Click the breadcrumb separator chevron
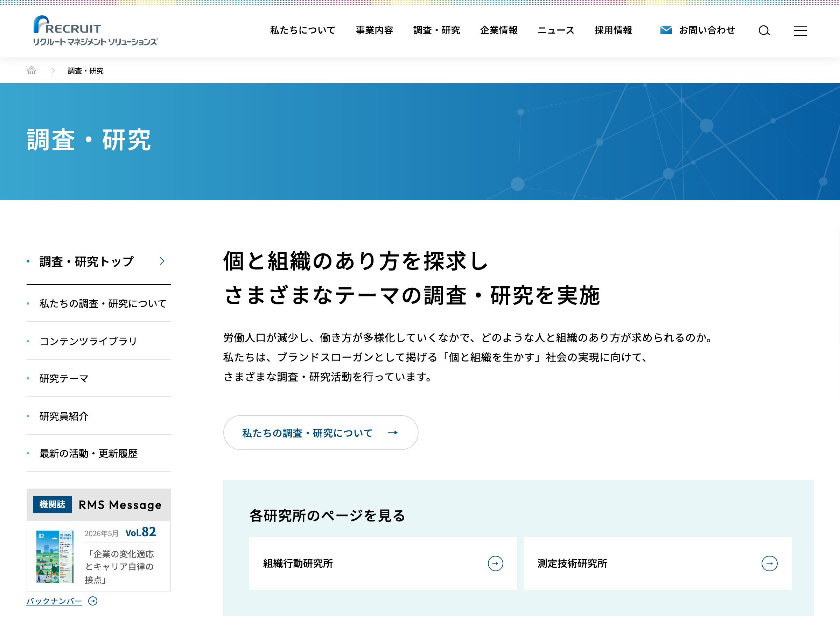The width and height of the screenshot is (840, 630). 53,71
